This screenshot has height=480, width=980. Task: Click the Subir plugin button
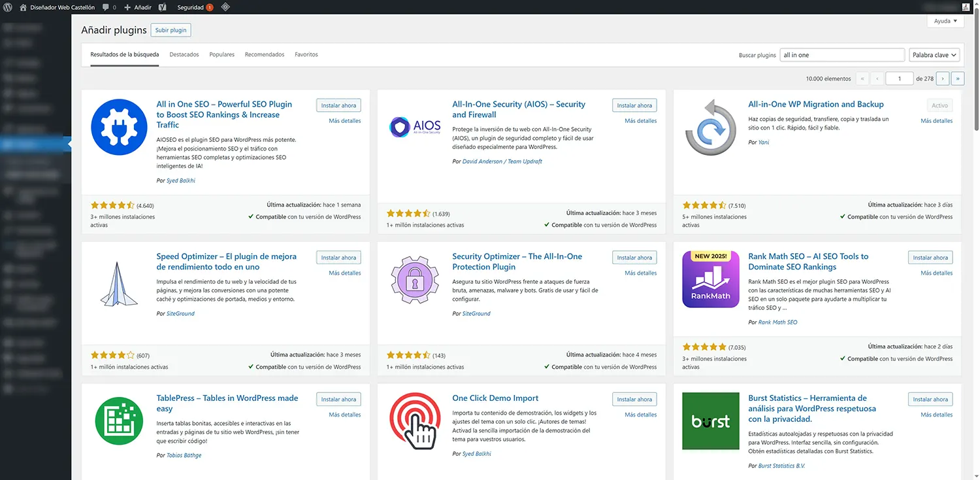[171, 29]
